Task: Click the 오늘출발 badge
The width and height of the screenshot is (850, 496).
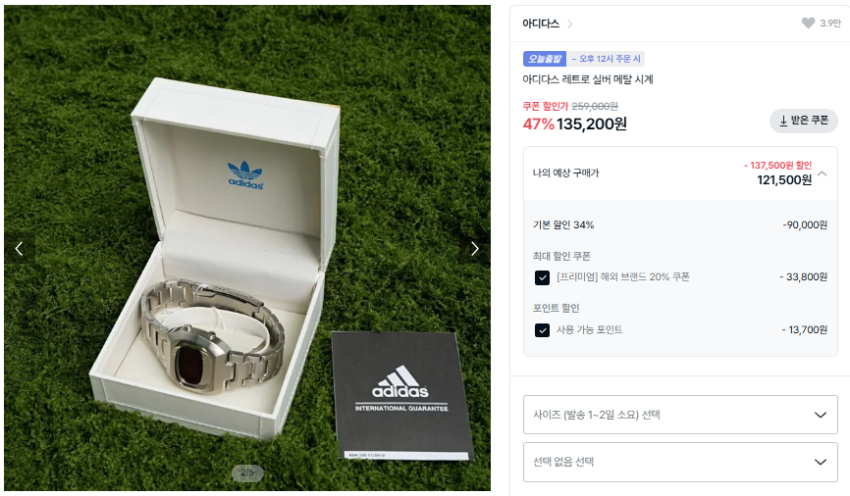Action: [544, 59]
